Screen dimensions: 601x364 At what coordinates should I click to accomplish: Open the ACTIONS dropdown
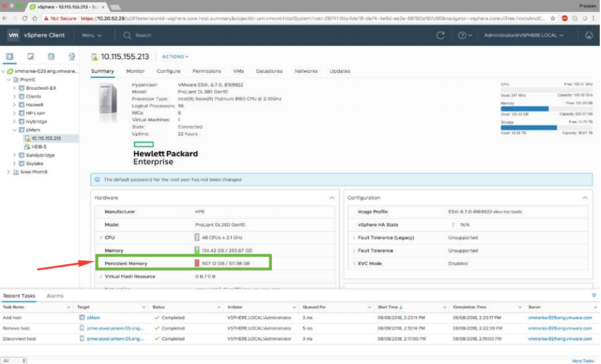pyautogui.click(x=175, y=56)
